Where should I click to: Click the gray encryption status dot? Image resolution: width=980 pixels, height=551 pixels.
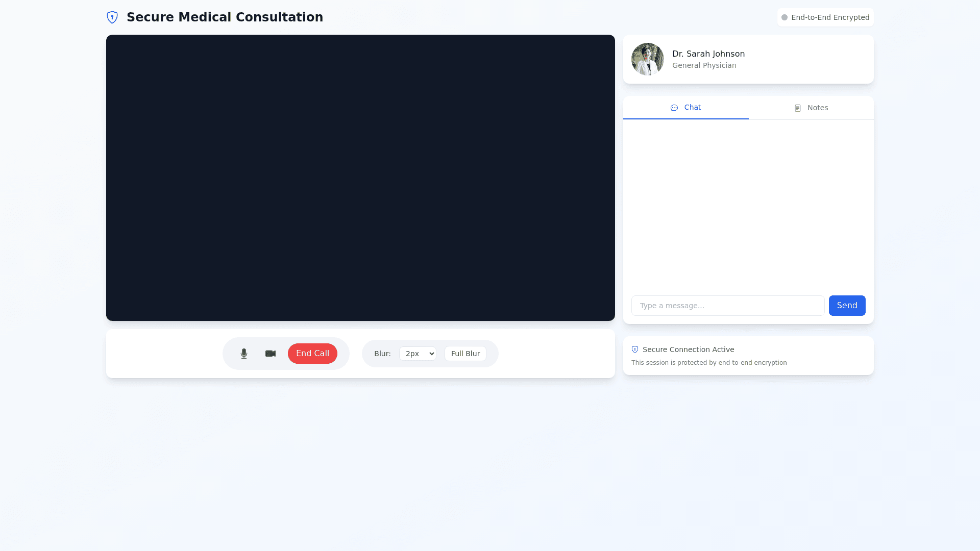(x=785, y=17)
